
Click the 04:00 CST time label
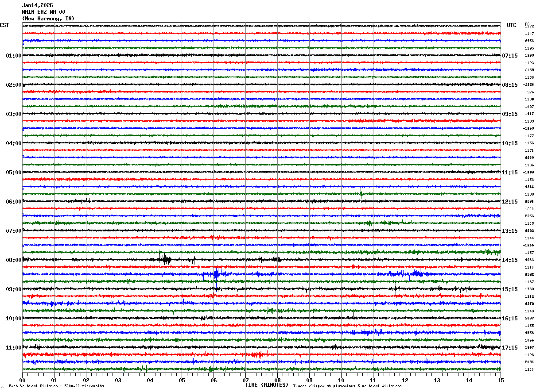tap(14, 143)
